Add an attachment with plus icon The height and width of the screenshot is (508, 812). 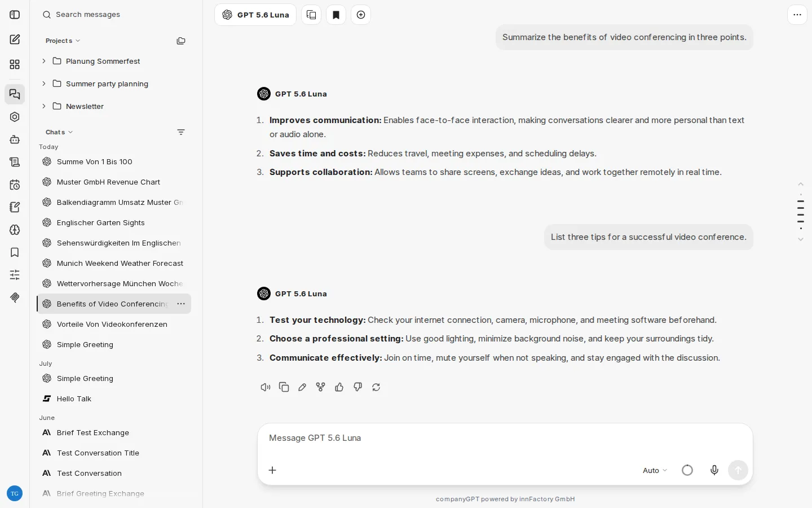coord(272,470)
